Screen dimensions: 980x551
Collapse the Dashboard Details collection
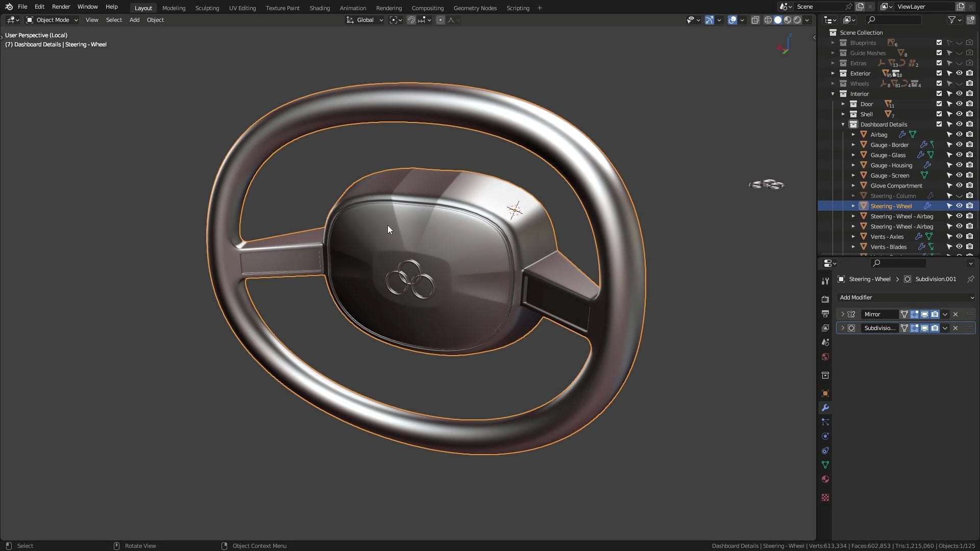(843, 124)
